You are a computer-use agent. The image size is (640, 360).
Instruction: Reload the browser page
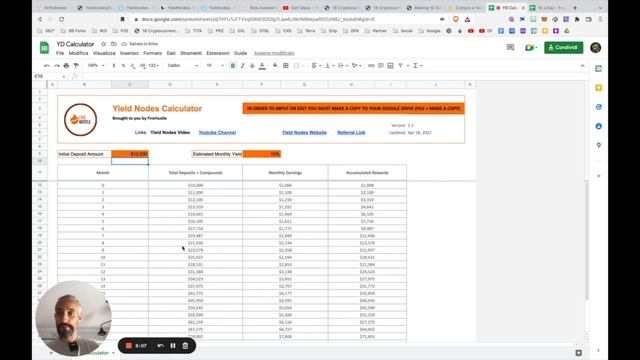pyautogui.click(x=62, y=19)
